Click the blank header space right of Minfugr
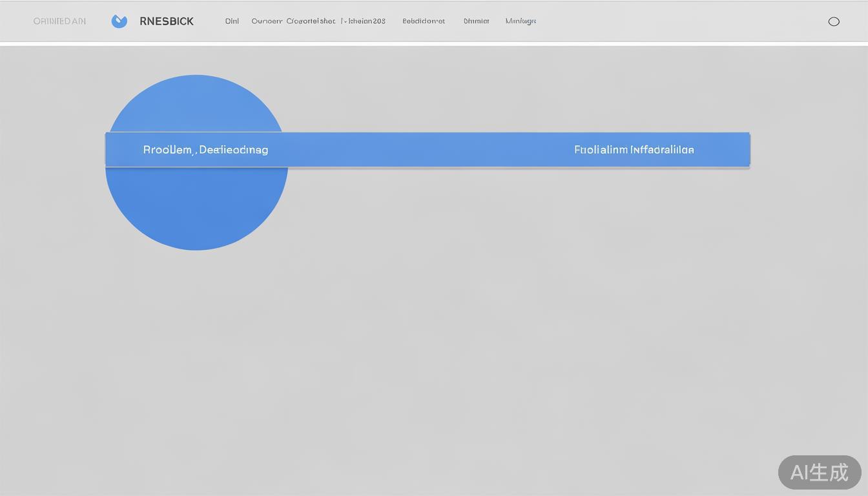This screenshot has height=496, width=868. (678, 21)
